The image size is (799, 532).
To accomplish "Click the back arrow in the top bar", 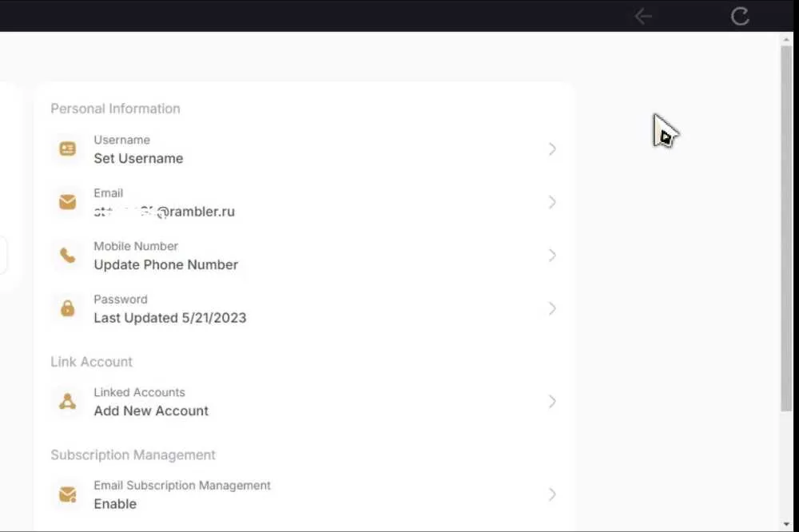I will point(643,16).
